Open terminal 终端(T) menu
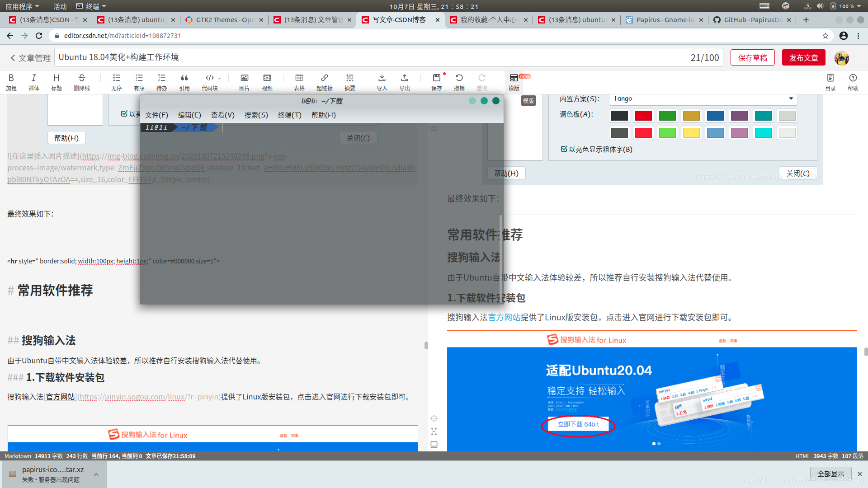The image size is (868, 488). point(290,115)
